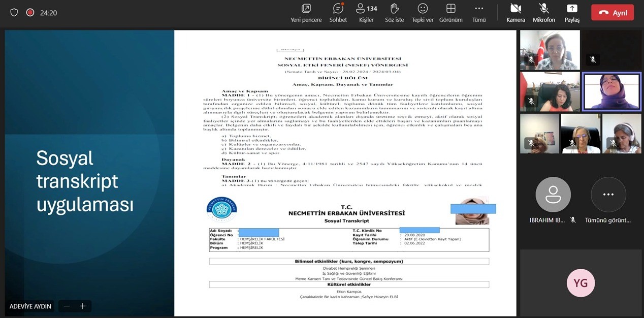
Task: Click the ADEVİYE AYDIN presenter name label
Action: point(30,306)
